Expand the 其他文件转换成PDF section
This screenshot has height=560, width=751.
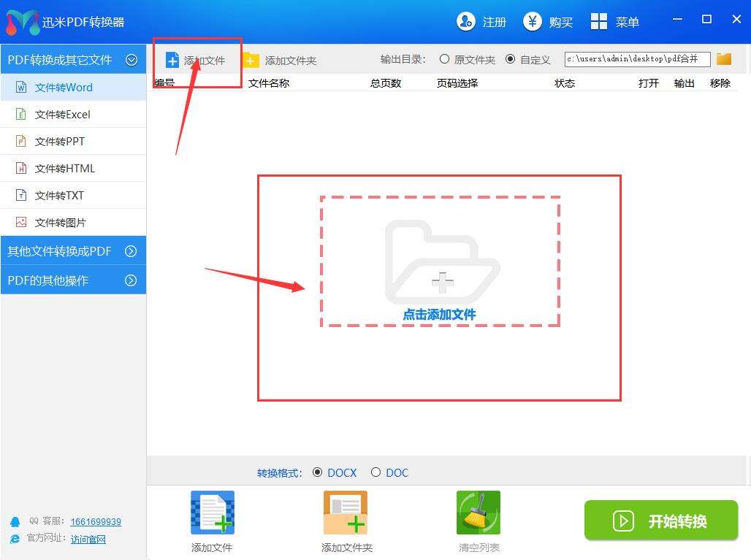pyautogui.click(x=131, y=251)
